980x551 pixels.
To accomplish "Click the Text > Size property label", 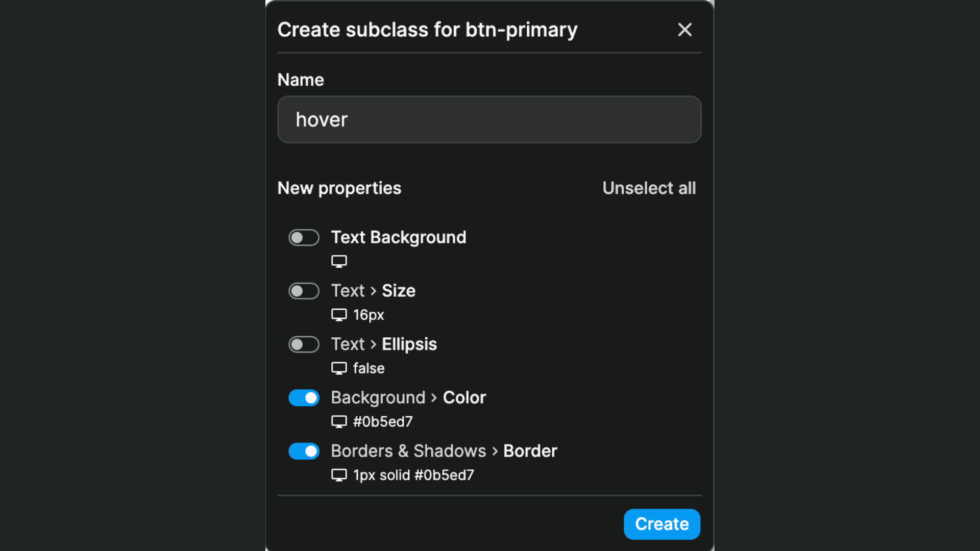I will [373, 291].
